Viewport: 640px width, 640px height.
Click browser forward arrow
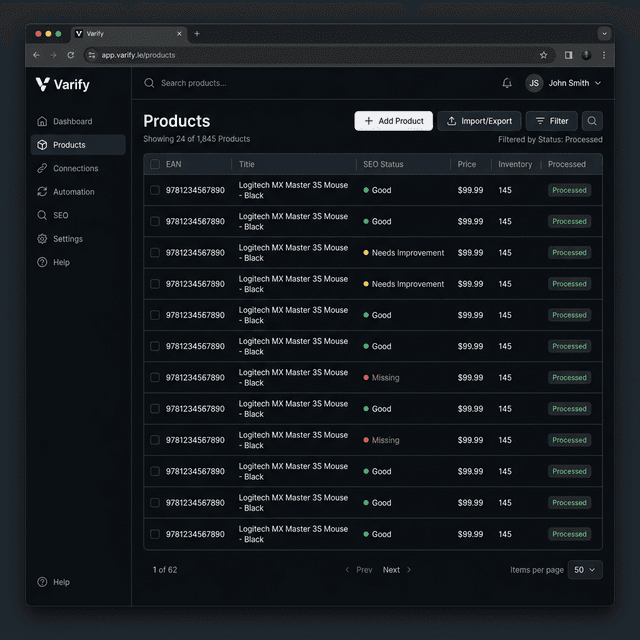(x=53, y=55)
